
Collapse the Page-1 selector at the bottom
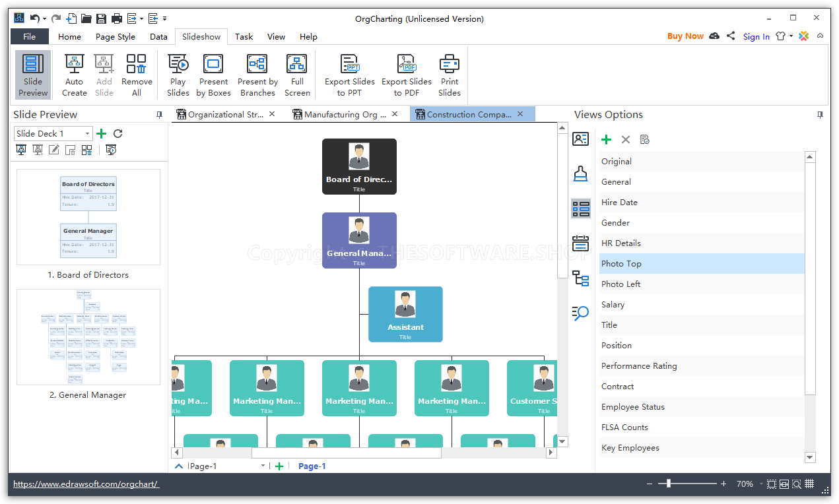coord(178,466)
